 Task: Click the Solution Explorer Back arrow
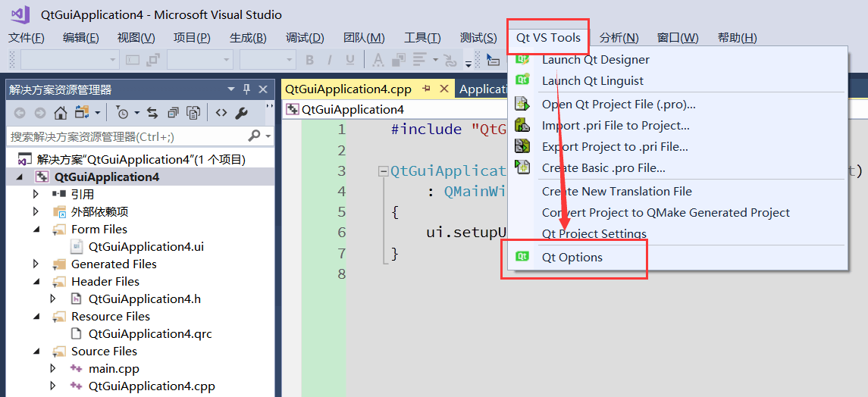click(20, 113)
